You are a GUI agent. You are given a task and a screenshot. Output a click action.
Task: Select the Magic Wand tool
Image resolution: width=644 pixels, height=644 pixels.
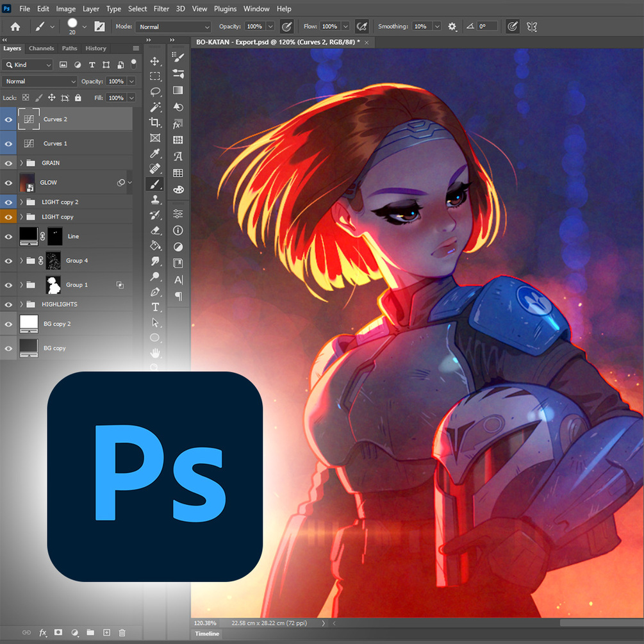(155, 107)
